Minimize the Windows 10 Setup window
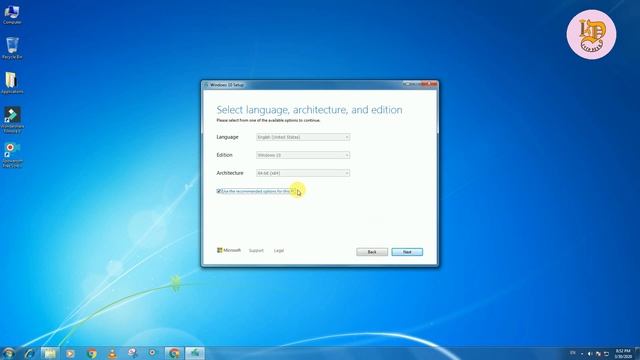The width and height of the screenshot is (640, 360). coord(407,84)
